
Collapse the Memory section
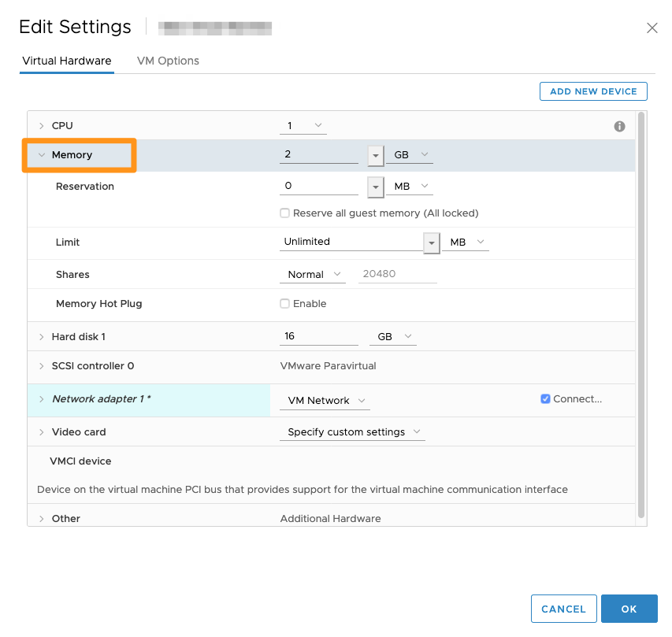pyautogui.click(x=42, y=155)
